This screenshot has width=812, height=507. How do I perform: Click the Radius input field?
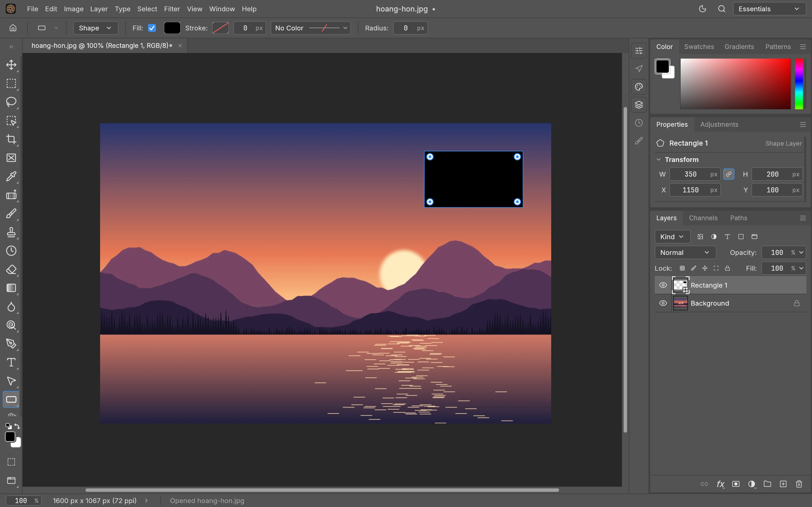[x=410, y=28]
